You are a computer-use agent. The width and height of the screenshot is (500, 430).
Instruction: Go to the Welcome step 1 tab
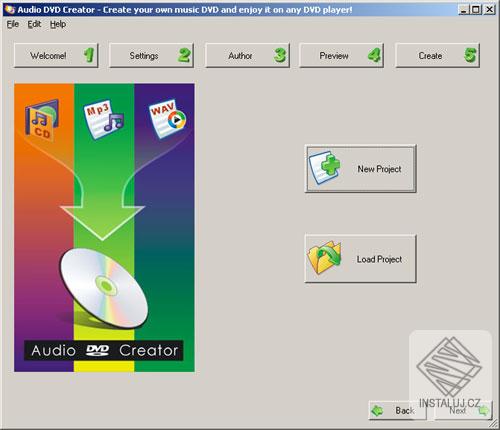(56, 55)
